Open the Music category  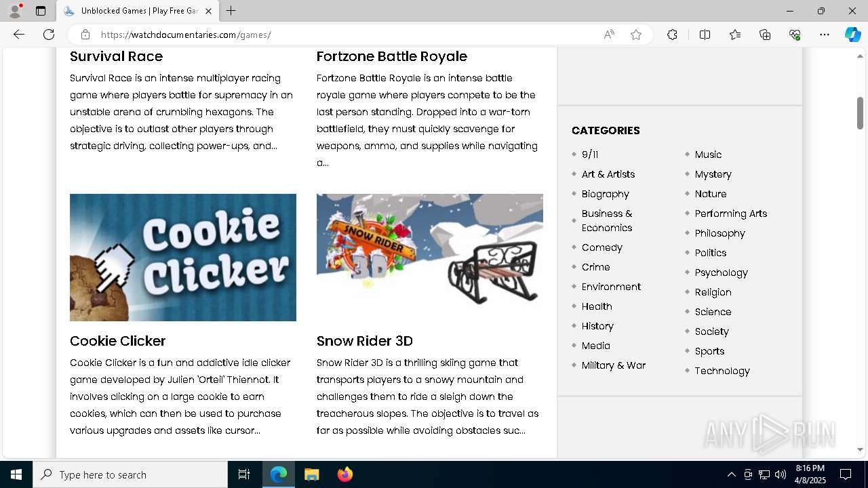tap(708, 155)
